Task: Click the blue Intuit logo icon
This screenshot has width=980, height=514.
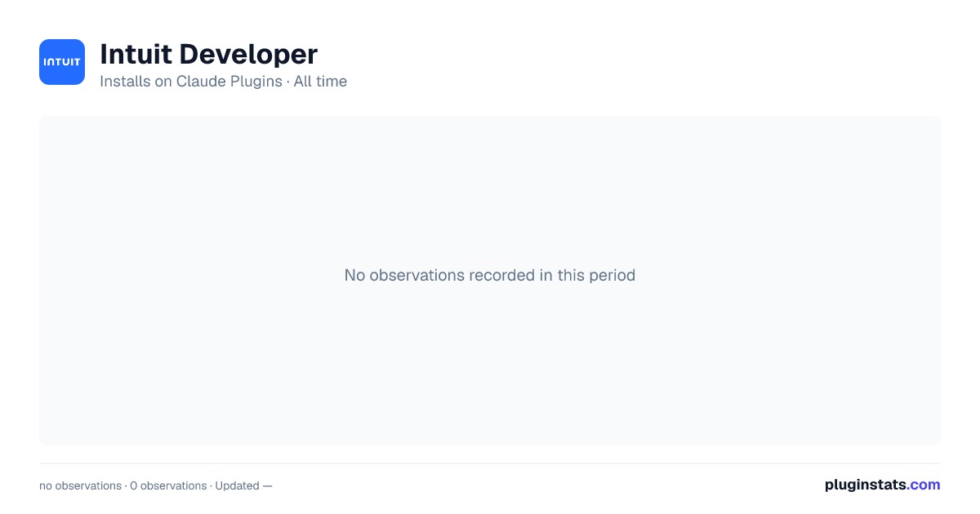Action: point(62,62)
